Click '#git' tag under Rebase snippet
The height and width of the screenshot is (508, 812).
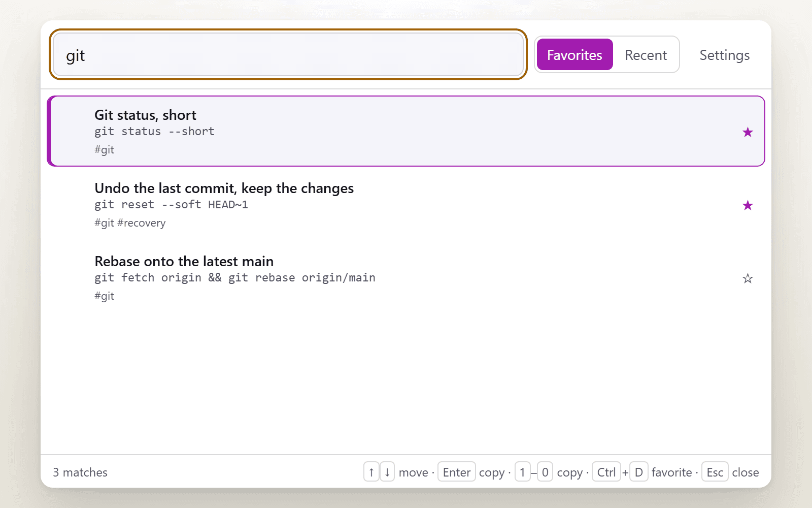pos(104,296)
